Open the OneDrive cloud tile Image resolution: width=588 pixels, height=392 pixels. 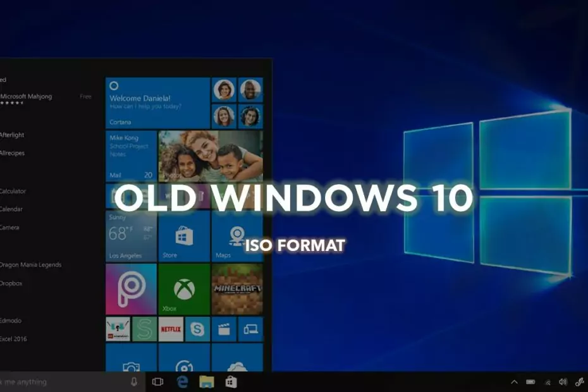(237, 357)
